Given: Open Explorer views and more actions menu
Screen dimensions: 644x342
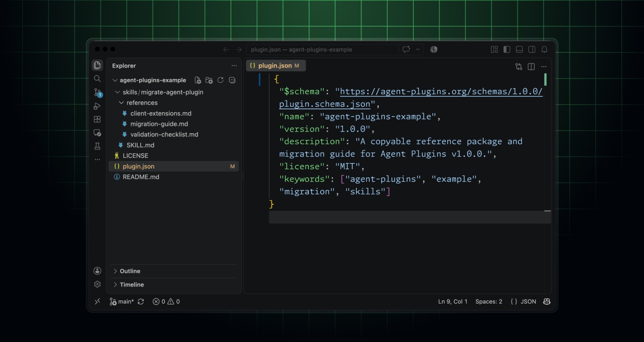Looking at the screenshot, I should (x=234, y=66).
